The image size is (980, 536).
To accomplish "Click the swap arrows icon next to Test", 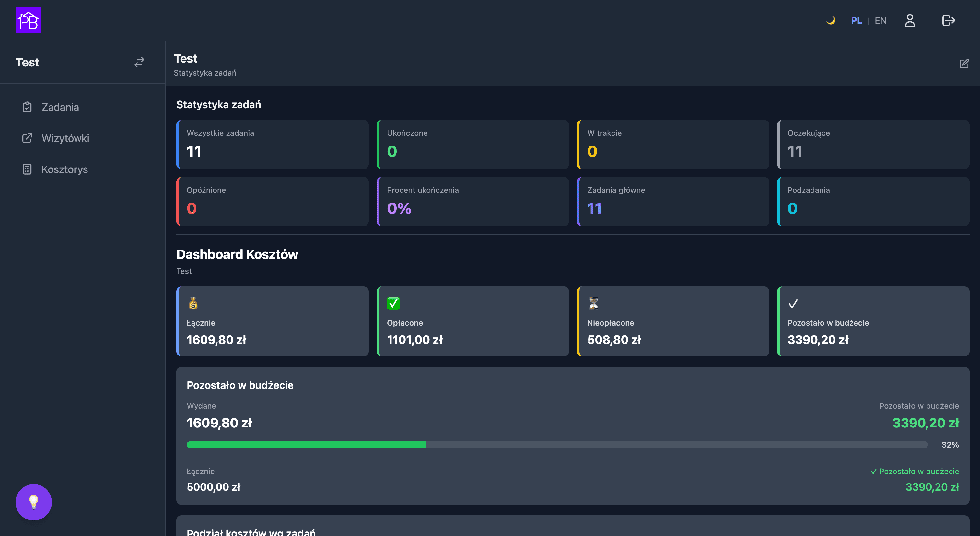I will [139, 62].
